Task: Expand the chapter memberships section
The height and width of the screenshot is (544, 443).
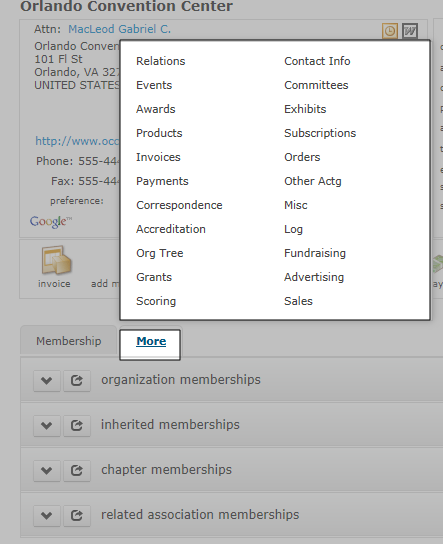Action: pyautogui.click(x=46, y=470)
